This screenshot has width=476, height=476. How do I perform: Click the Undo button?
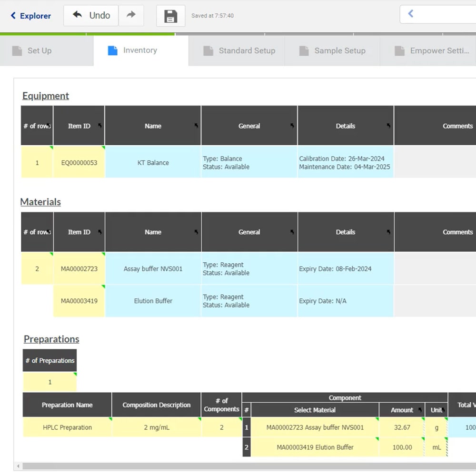91,15
